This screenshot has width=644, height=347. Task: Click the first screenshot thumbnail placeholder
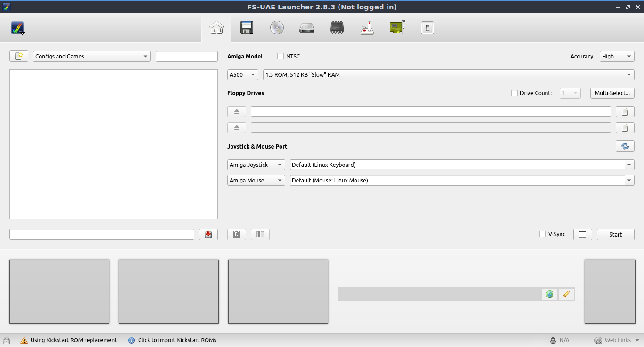point(59,292)
